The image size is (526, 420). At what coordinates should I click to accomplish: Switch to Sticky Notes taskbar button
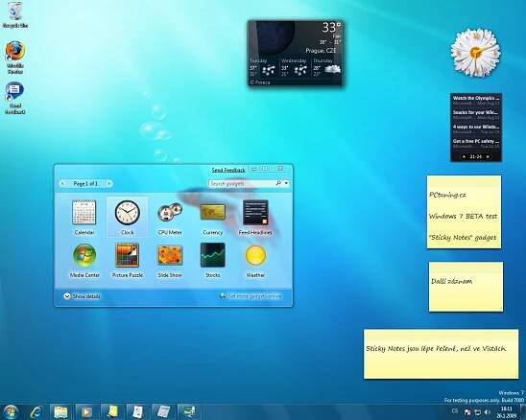click(x=112, y=412)
